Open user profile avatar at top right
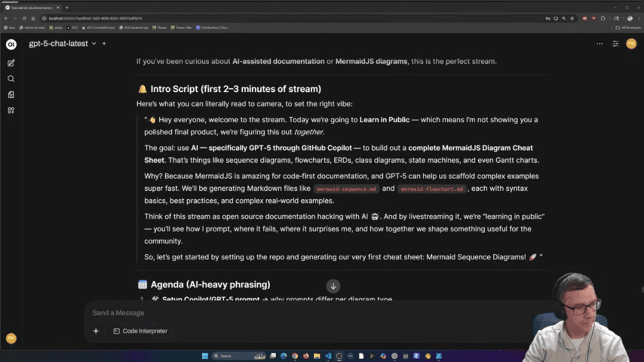 [x=631, y=44]
